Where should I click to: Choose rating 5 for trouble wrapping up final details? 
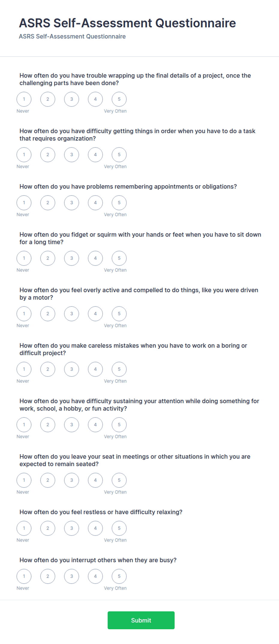point(119,99)
